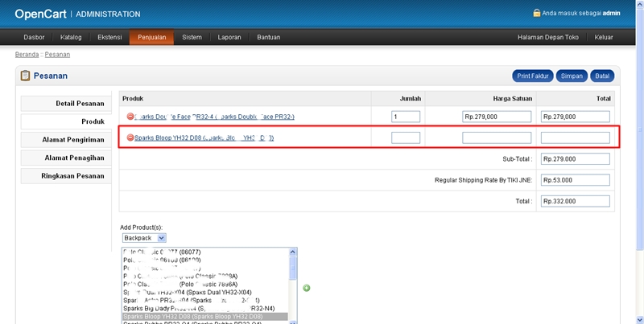Add selected product with green plus icon

[307, 288]
